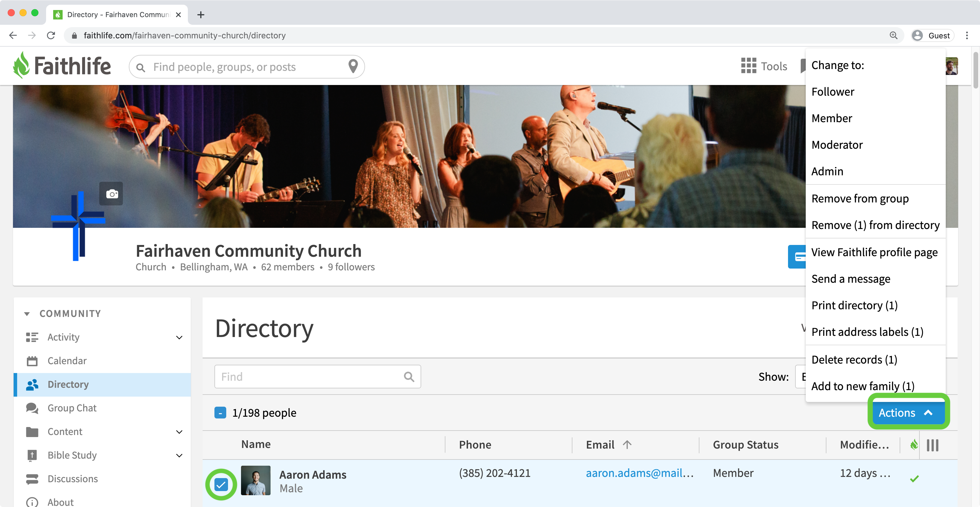Expand the Bible Study submenu chevron
Viewport: 980px width, 507px height.
point(180,456)
